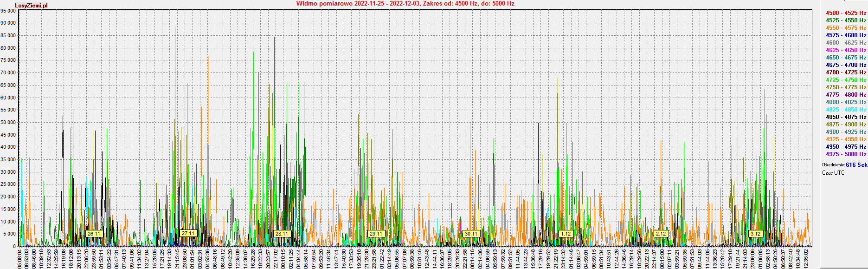
Task: Jump to the 27.11 date marker
Action: point(188,233)
